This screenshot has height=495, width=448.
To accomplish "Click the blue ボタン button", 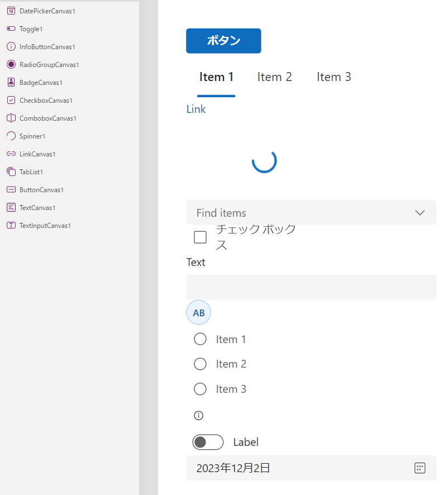I will pyautogui.click(x=223, y=41).
